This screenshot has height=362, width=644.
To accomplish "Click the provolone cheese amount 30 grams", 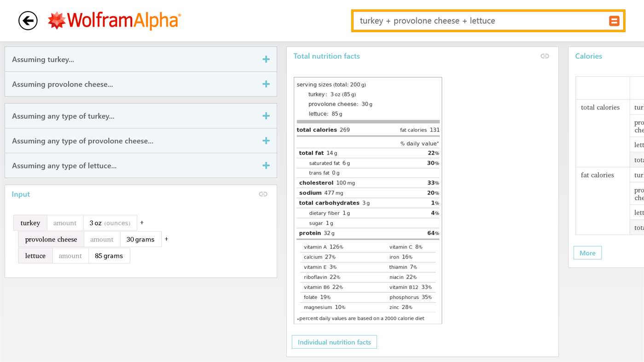I will pos(140,240).
